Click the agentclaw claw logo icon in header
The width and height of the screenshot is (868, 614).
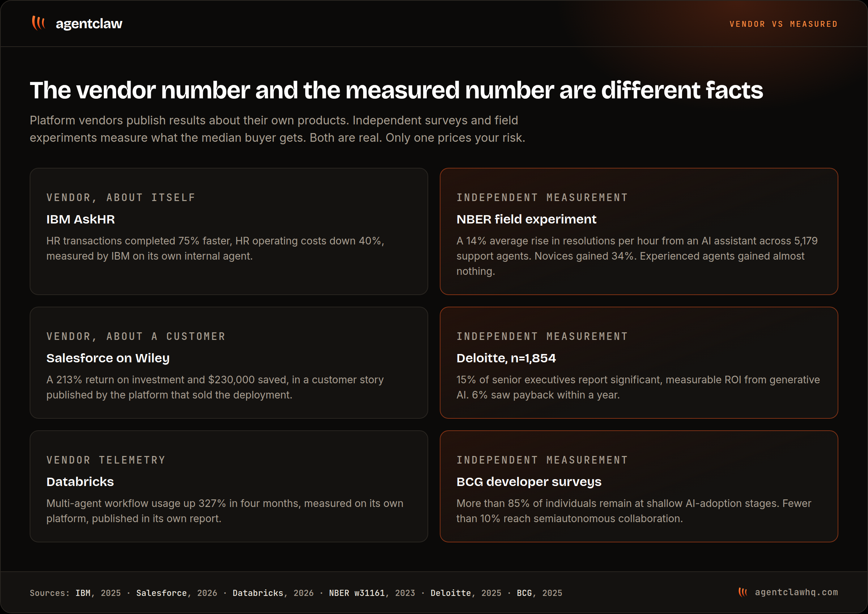pos(39,24)
